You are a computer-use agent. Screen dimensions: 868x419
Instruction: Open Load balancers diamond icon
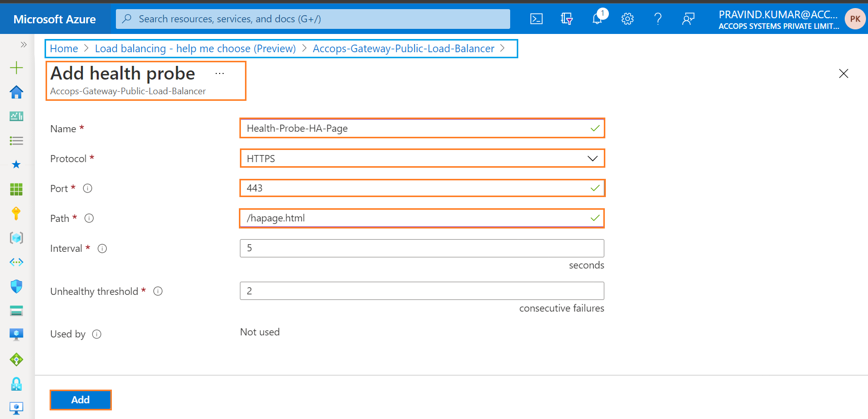click(16, 360)
